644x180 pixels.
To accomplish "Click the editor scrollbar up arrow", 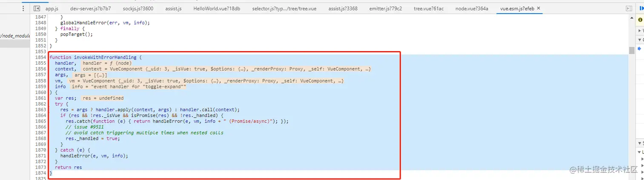I will click(632, 17).
